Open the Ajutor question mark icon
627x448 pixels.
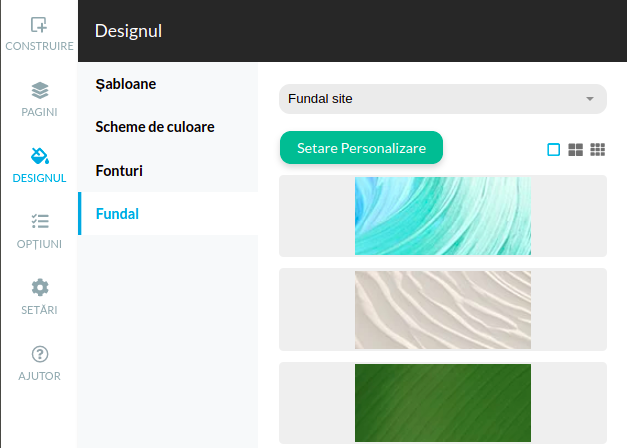[39, 354]
